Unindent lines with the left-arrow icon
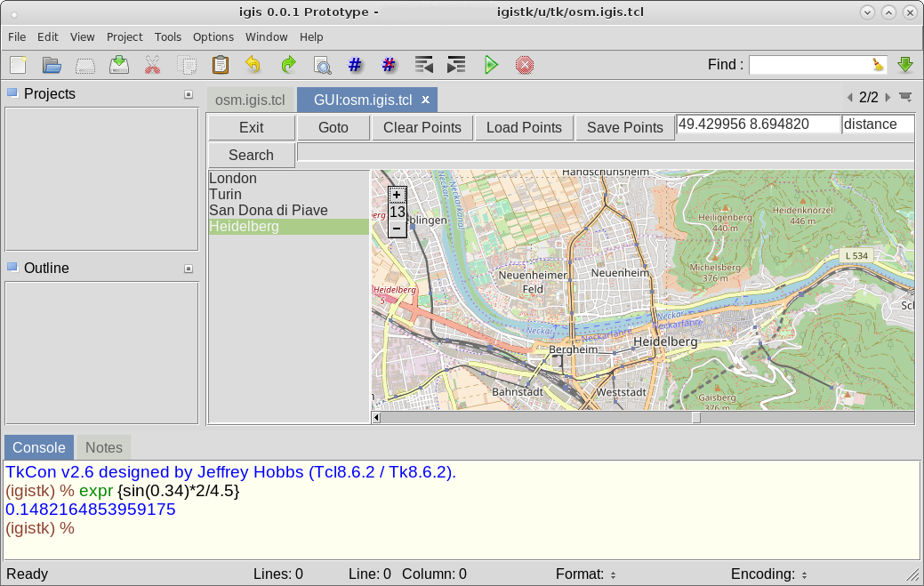This screenshot has height=586, width=924. [x=423, y=65]
